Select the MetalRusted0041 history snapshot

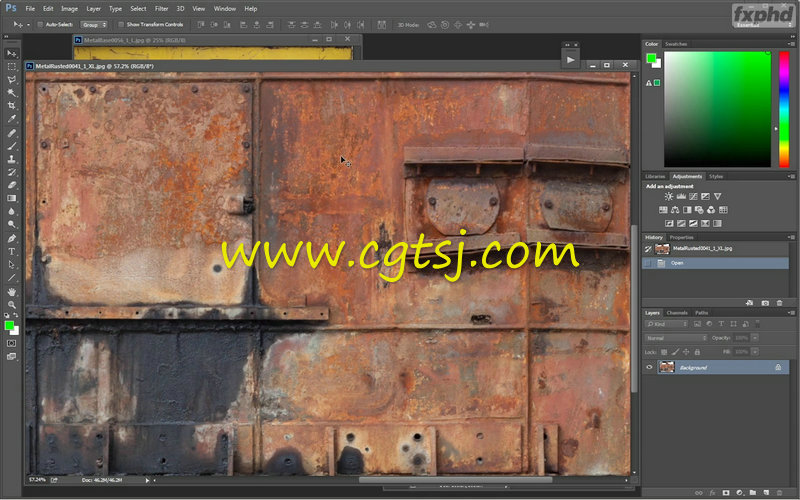715,249
